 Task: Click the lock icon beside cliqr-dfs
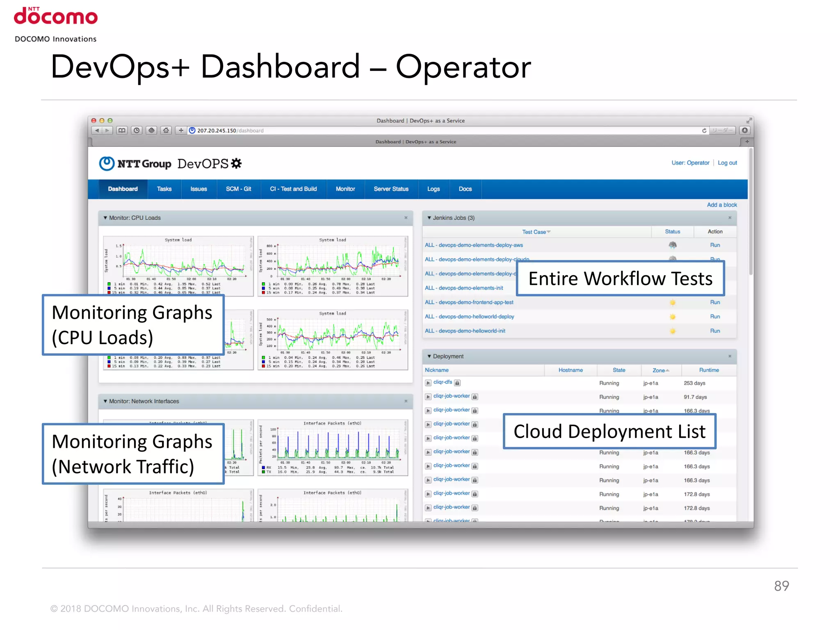pos(457,383)
